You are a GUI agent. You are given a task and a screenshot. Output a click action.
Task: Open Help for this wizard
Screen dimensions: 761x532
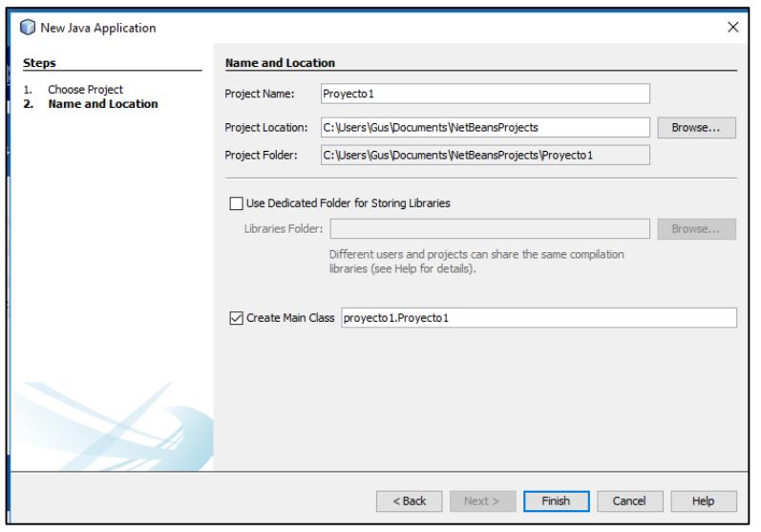click(x=704, y=500)
